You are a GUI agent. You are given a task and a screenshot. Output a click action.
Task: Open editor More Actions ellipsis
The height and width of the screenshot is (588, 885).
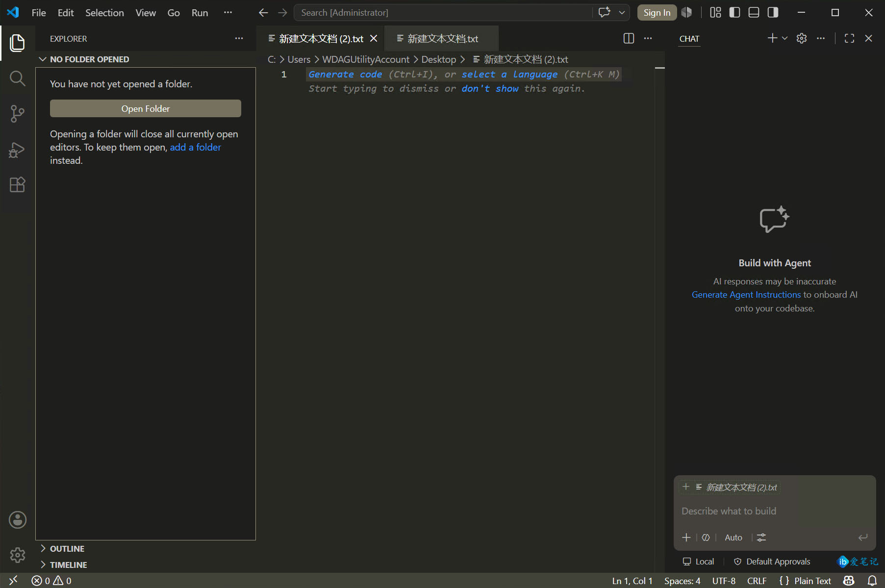(x=648, y=38)
